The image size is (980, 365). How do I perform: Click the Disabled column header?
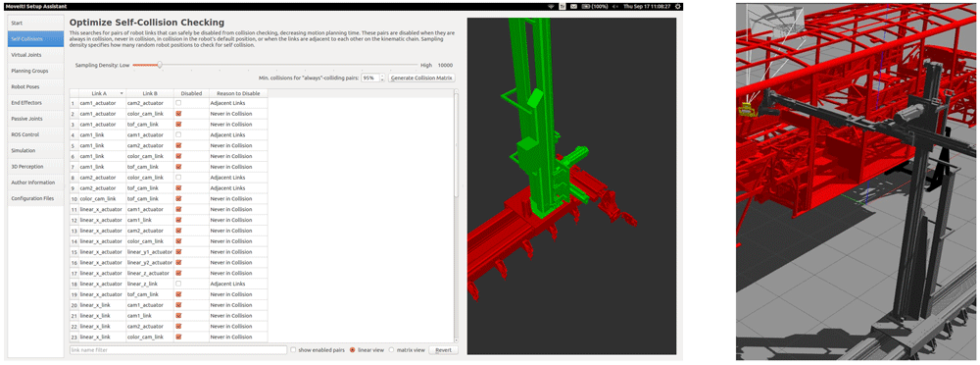coord(191,93)
